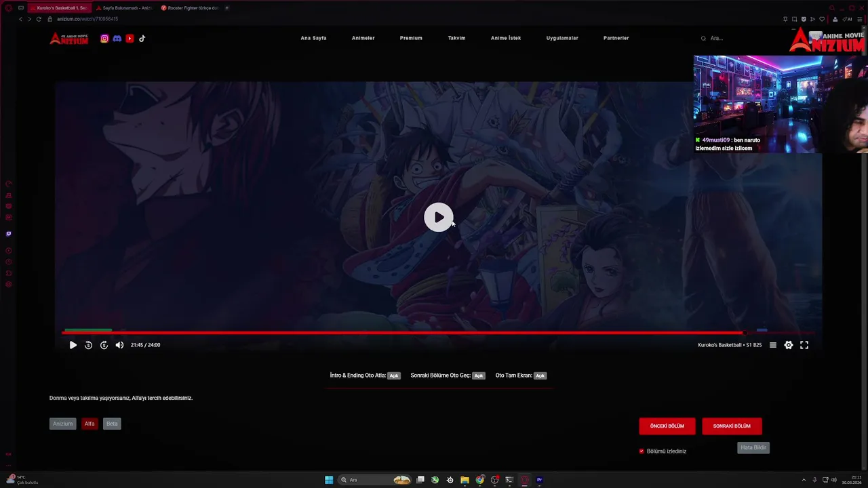Open a new browser tab with plus
This screenshot has height=488, width=868.
tap(226, 8)
